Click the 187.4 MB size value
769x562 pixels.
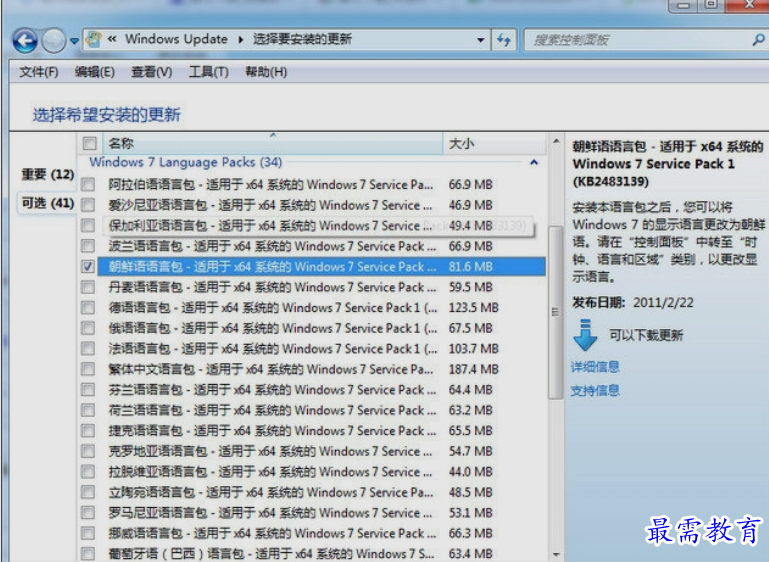473,369
